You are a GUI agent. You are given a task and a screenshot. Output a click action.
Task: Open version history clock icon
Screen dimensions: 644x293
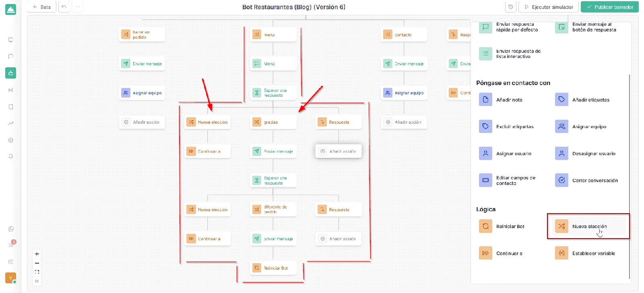point(511,7)
